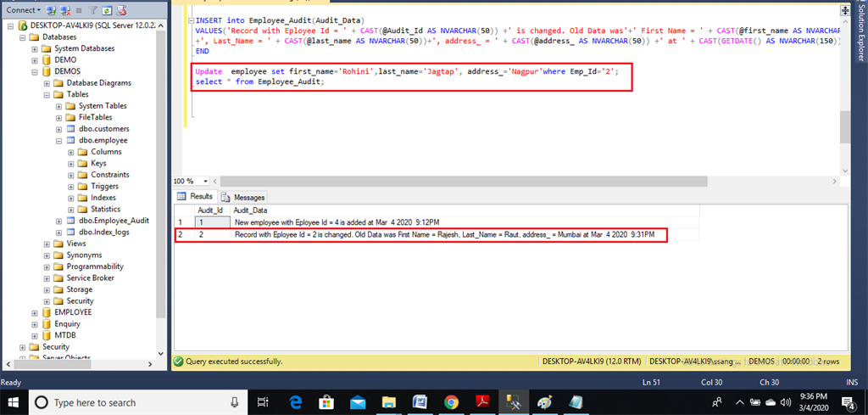Click the Connect Object Explorer icon
The image size is (868, 415).
click(52, 10)
